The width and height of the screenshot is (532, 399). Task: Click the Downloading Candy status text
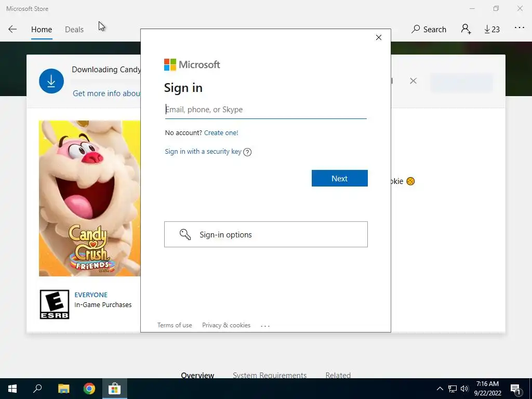pos(106,70)
